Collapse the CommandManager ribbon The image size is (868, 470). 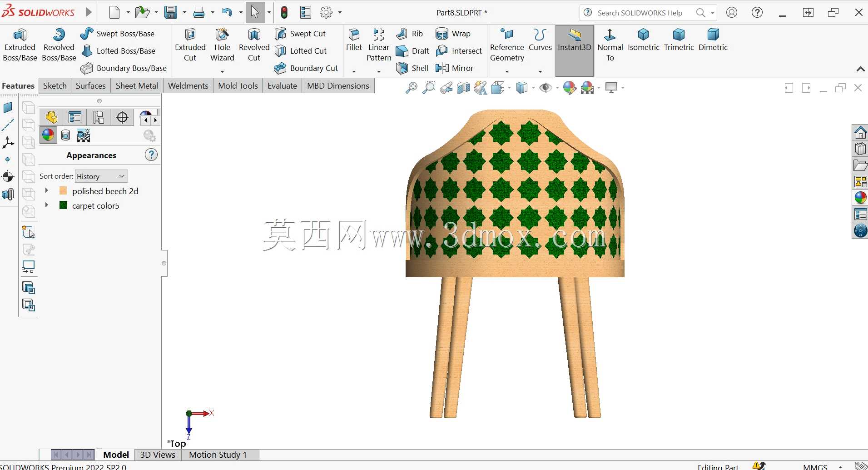pyautogui.click(x=860, y=69)
